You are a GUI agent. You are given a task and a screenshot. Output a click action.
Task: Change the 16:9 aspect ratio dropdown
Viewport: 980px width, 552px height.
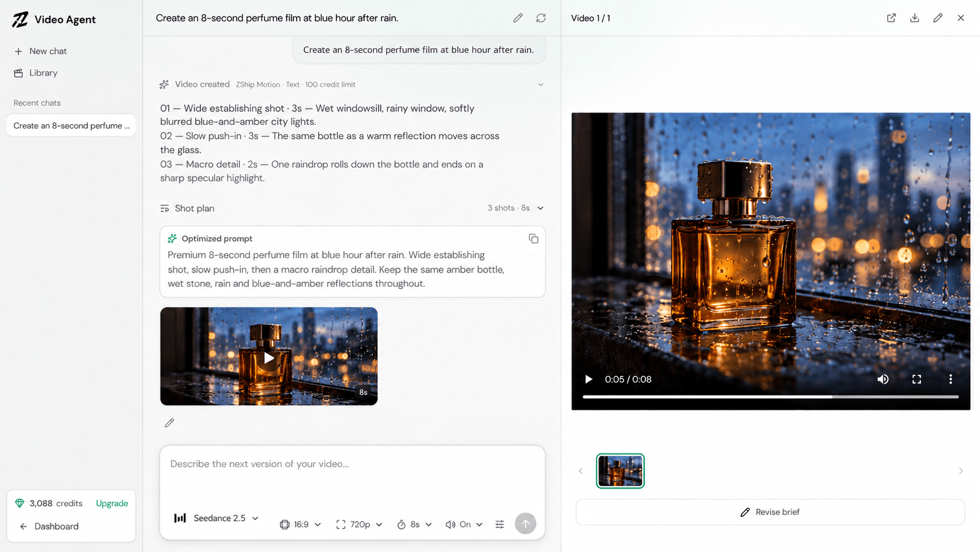301,524
